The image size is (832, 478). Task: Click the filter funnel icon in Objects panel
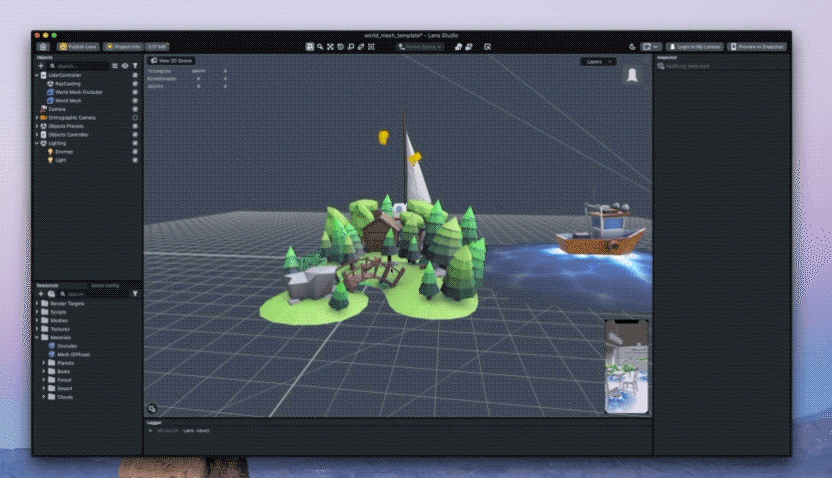135,66
